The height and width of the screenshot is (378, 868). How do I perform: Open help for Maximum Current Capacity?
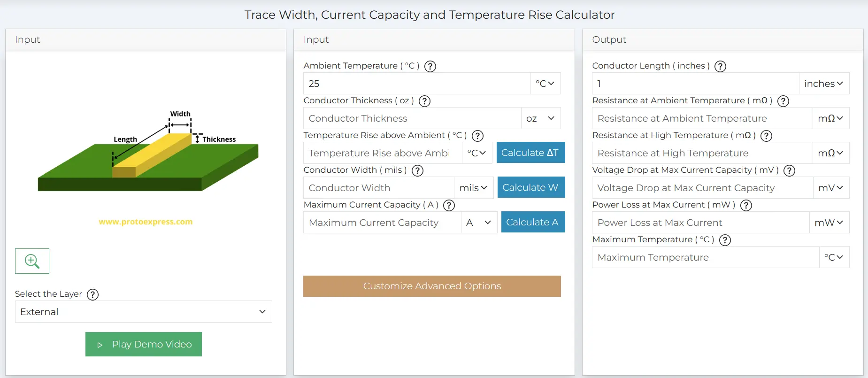click(x=449, y=205)
